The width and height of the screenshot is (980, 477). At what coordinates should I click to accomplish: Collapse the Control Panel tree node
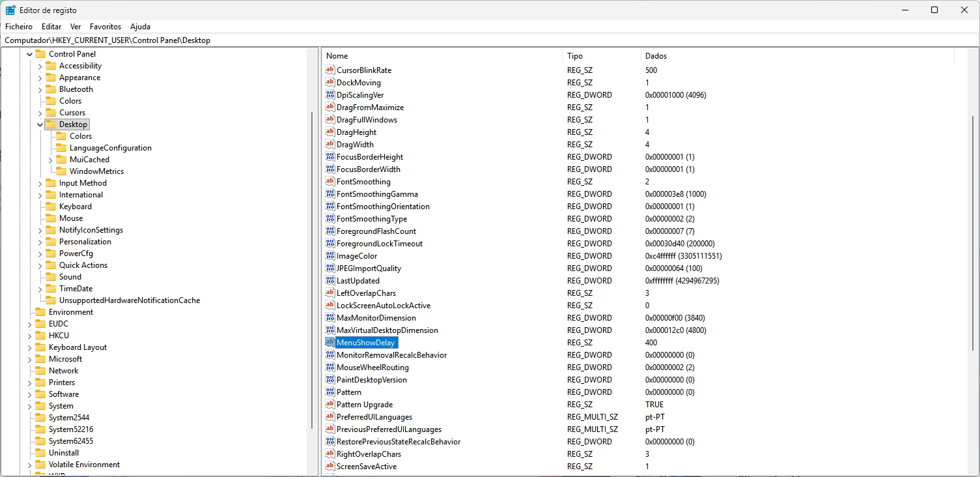click(29, 53)
